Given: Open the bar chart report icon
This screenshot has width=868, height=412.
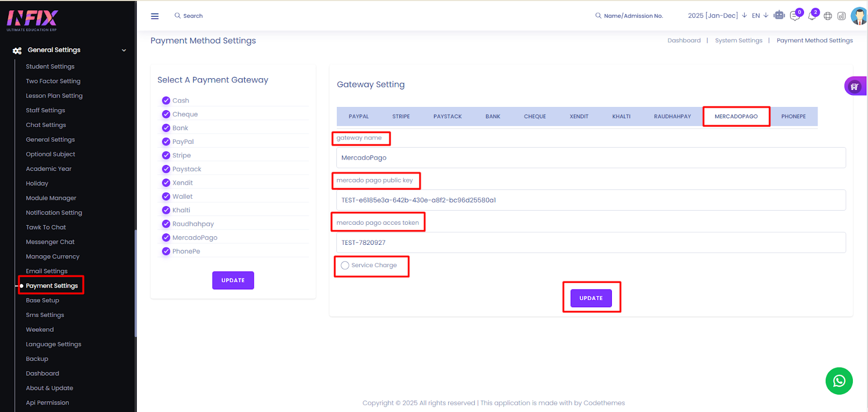Looking at the screenshot, I should point(841,16).
